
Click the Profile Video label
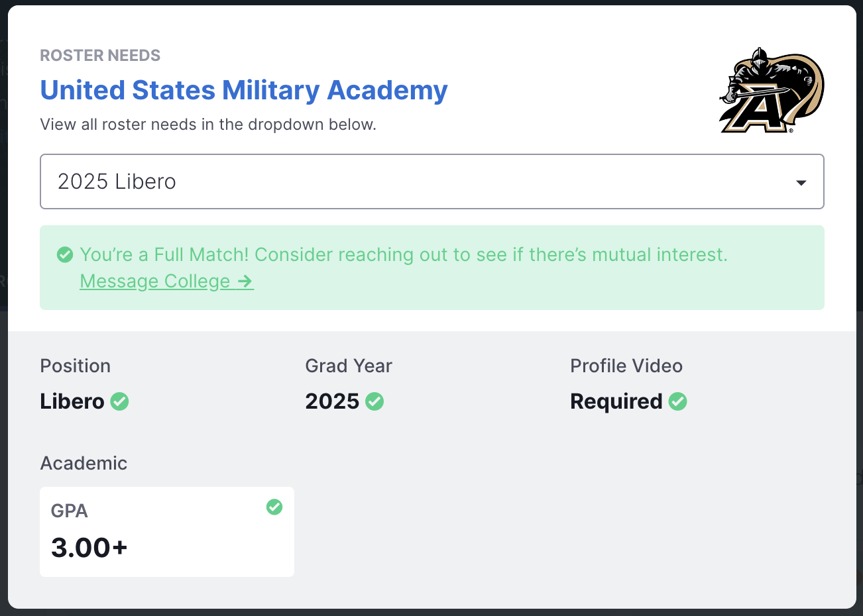626,366
